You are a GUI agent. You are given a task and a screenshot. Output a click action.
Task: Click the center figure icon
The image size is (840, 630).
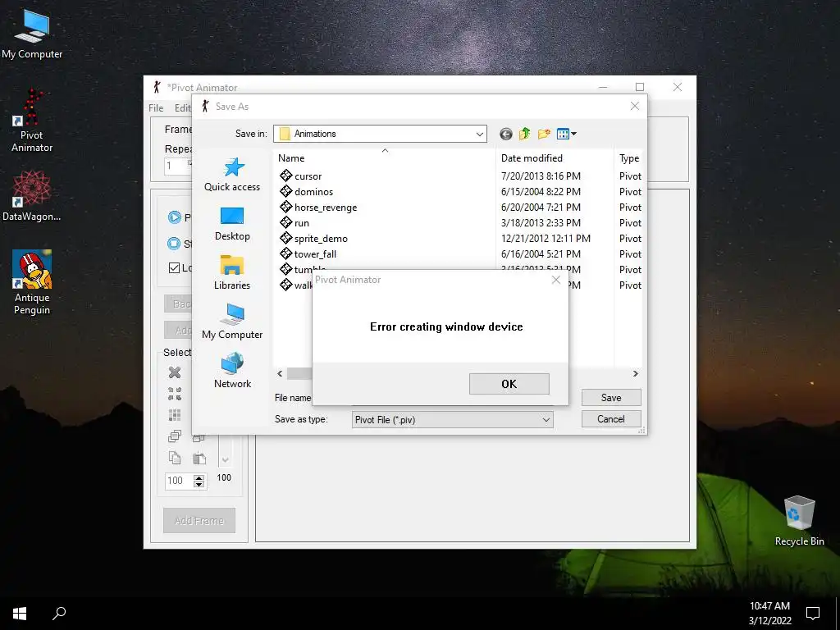tap(175, 394)
